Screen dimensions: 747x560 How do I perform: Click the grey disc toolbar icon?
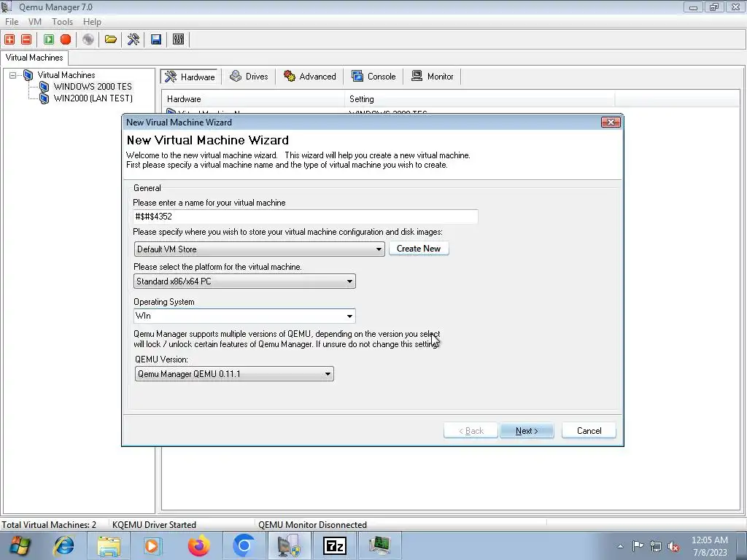88,39
